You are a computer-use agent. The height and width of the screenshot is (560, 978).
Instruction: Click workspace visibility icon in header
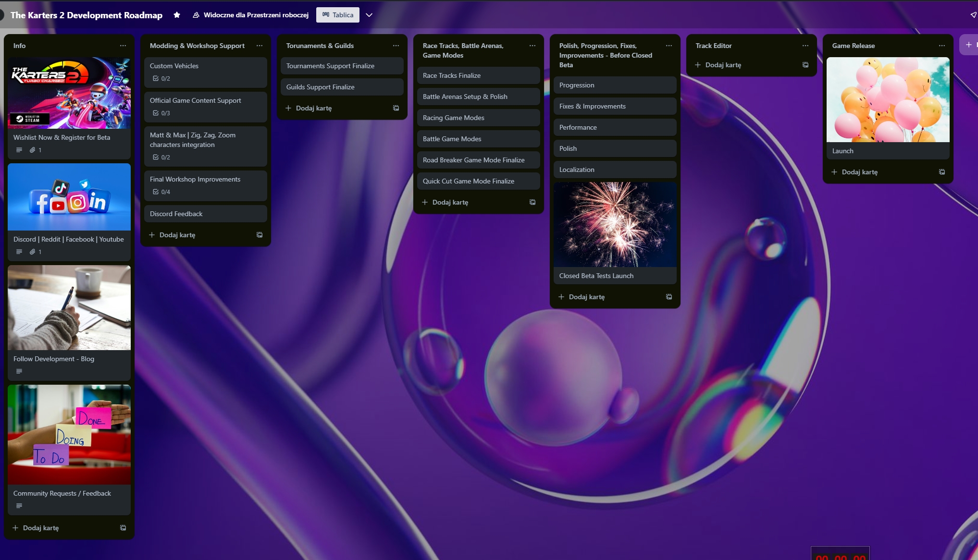tap(196, 15)
